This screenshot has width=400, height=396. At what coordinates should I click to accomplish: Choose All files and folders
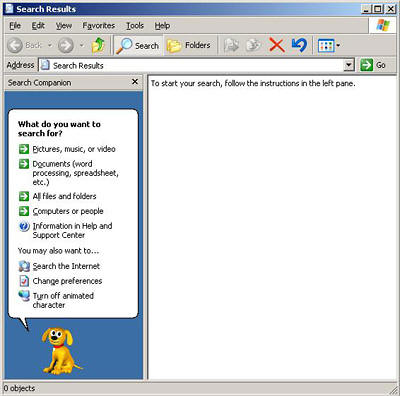pos(64,196)
